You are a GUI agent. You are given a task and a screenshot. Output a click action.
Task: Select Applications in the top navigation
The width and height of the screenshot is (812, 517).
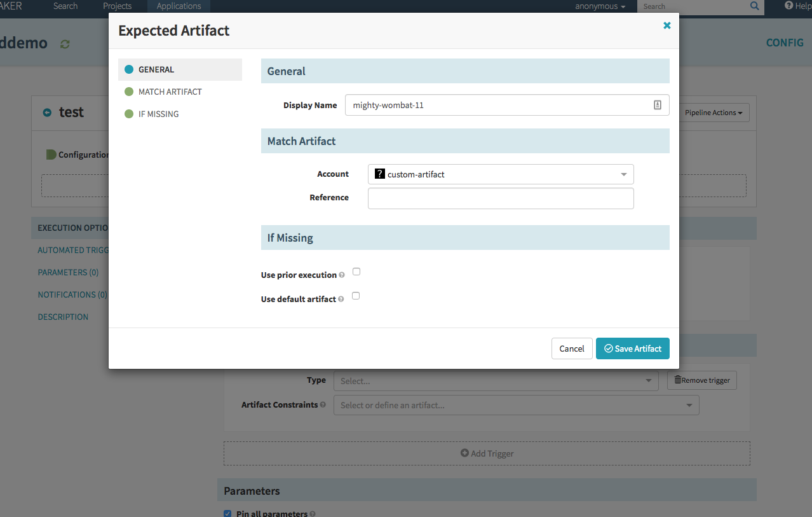[x=179, y=6]
